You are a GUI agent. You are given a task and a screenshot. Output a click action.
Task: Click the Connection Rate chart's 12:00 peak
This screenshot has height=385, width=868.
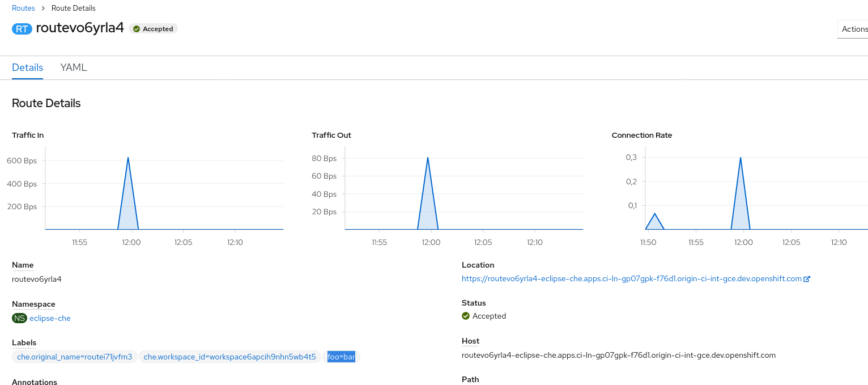pos(740,158)
